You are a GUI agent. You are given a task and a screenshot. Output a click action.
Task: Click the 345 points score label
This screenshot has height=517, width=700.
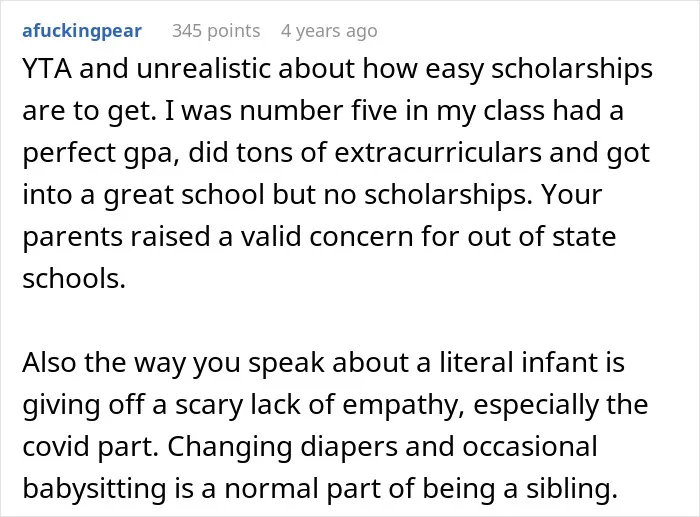216,31
